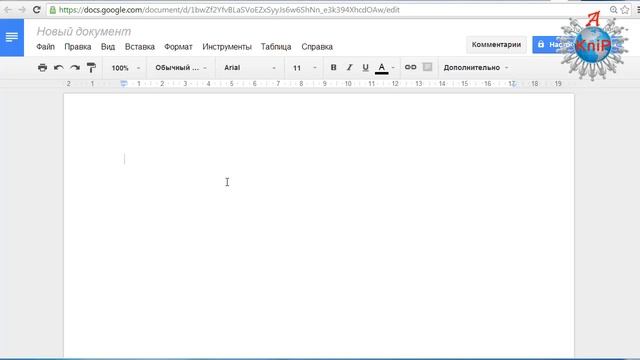Image resolution: width=640 pixels, height=360 pixels.
Task: Toggle bold formatting
Action: tap(333, 68)
